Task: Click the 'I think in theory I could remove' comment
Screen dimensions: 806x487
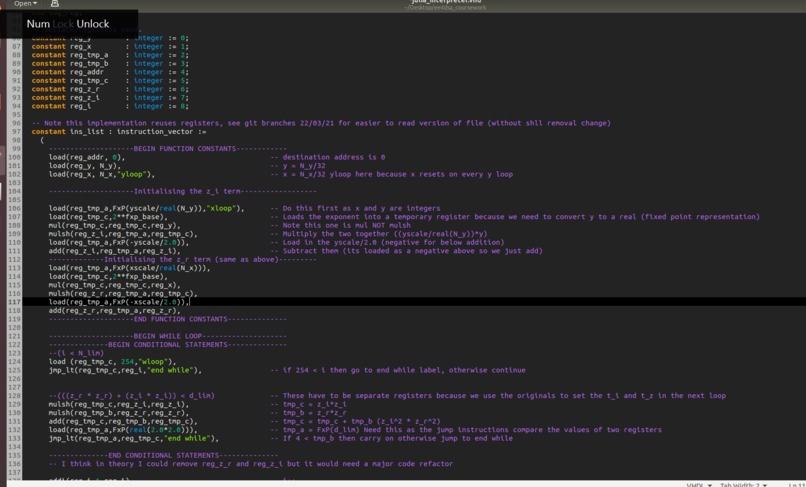Action: coord(251,464)
